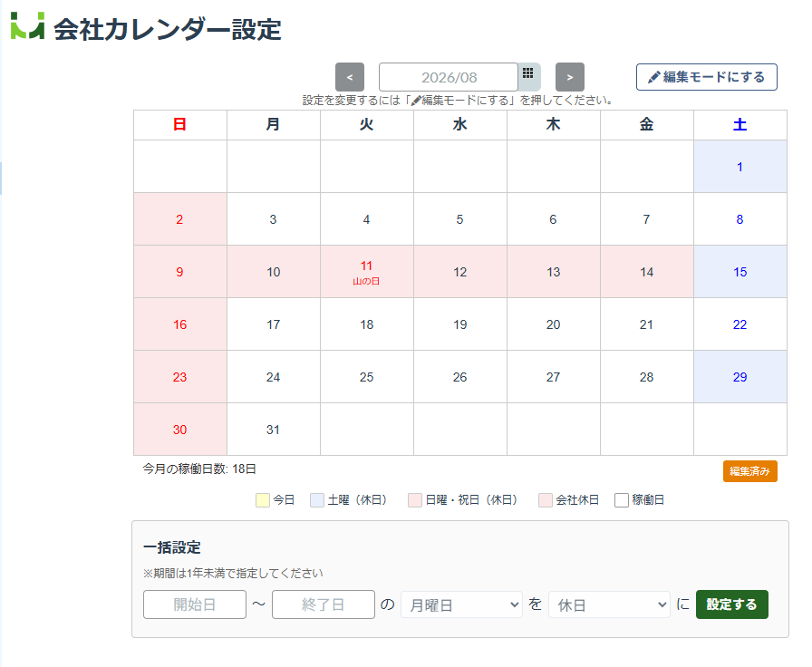The height and width of the screenshot is (667, 812).
Task: Click the green app logo icon
Action: coord(27,26)
